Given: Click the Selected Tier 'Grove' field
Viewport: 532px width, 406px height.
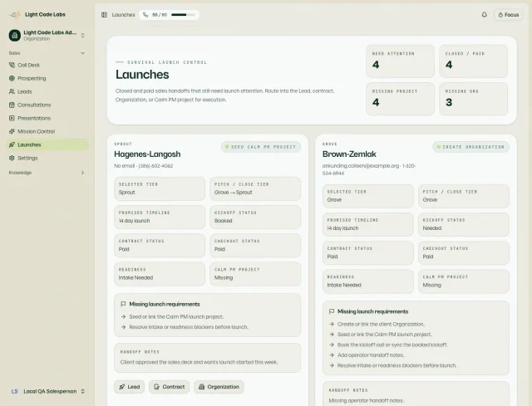Looking at the screenshot, I should tap(367, 196).
